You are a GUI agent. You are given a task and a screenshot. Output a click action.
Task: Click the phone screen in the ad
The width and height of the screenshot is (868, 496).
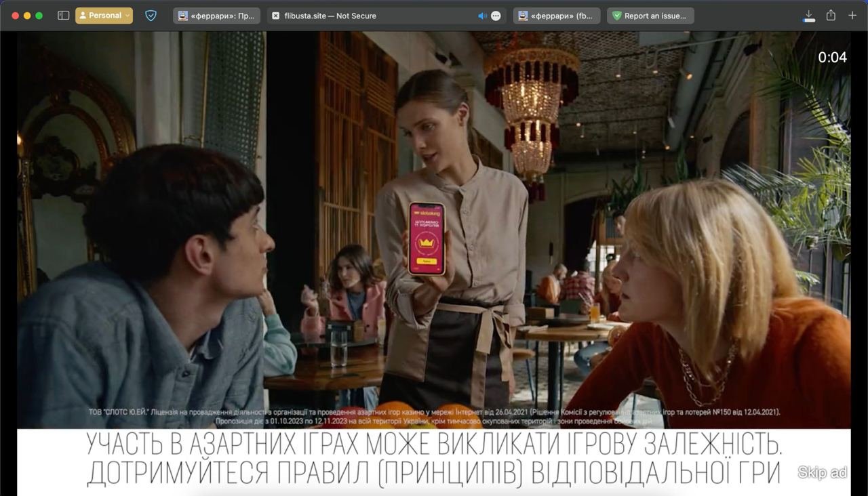pos(426,238)
